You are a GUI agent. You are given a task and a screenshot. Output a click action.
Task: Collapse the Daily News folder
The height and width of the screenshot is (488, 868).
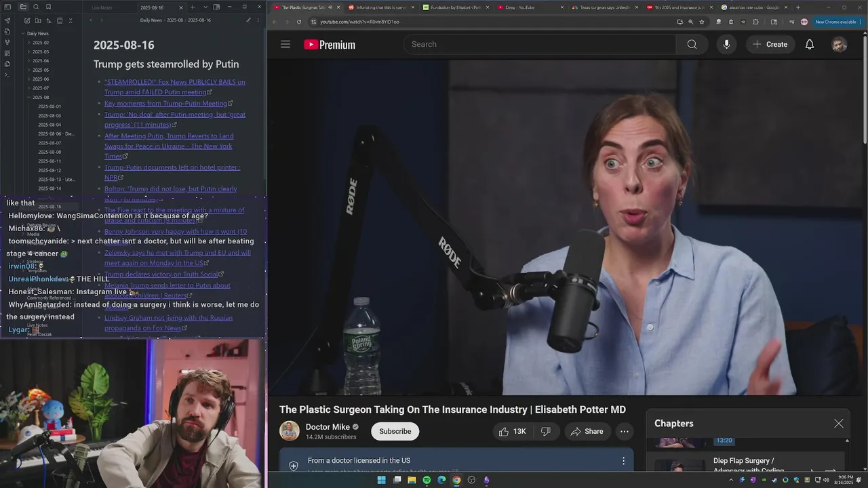coord(37,33)
